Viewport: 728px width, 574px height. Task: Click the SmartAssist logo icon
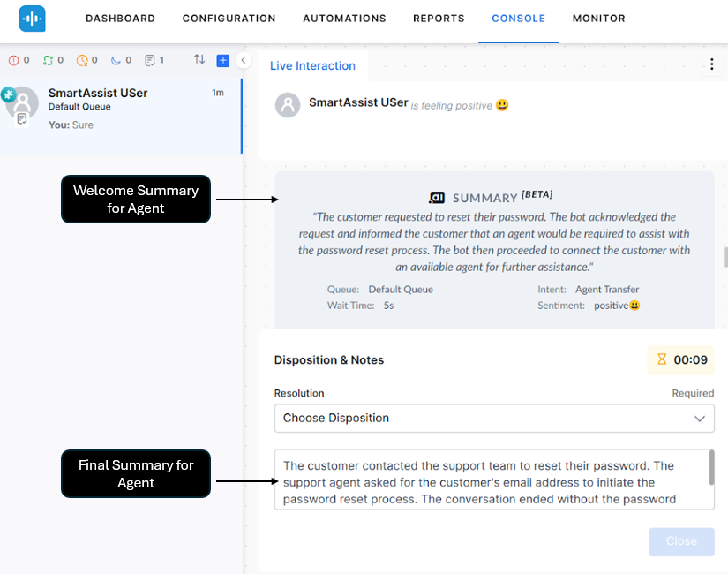(x=32, y=19)
